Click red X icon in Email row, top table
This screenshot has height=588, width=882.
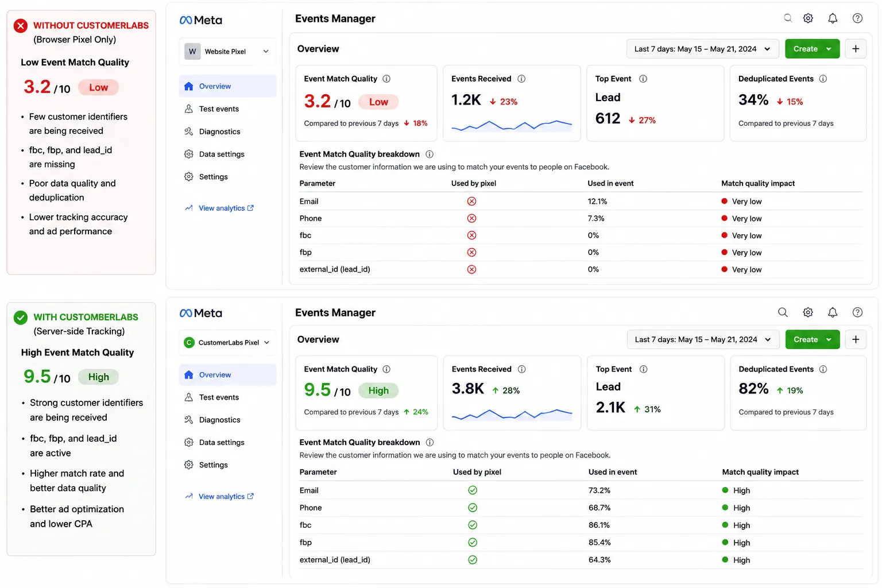point(471,202)
